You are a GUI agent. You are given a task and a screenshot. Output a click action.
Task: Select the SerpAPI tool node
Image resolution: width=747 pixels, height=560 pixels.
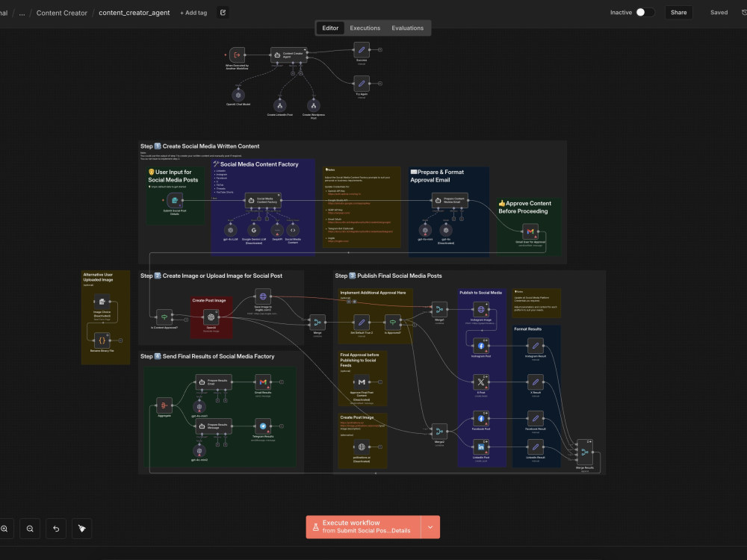pyautogui.click(x=277, y=230)
